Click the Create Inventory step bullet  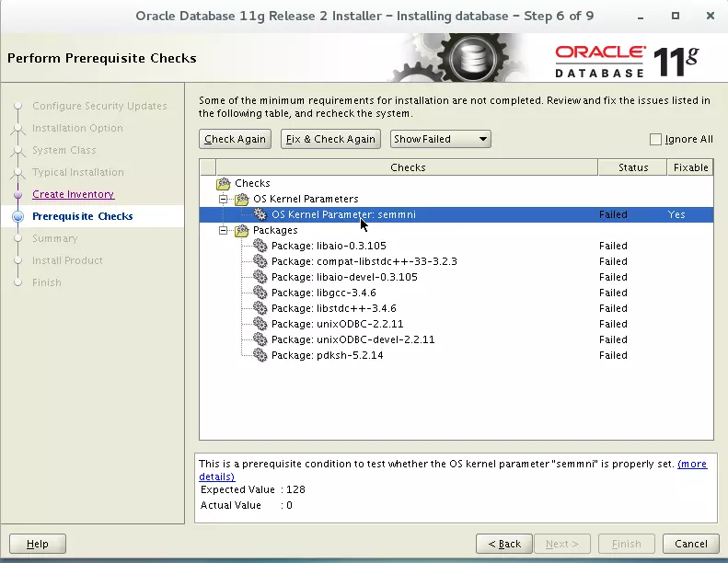(18, 194)
